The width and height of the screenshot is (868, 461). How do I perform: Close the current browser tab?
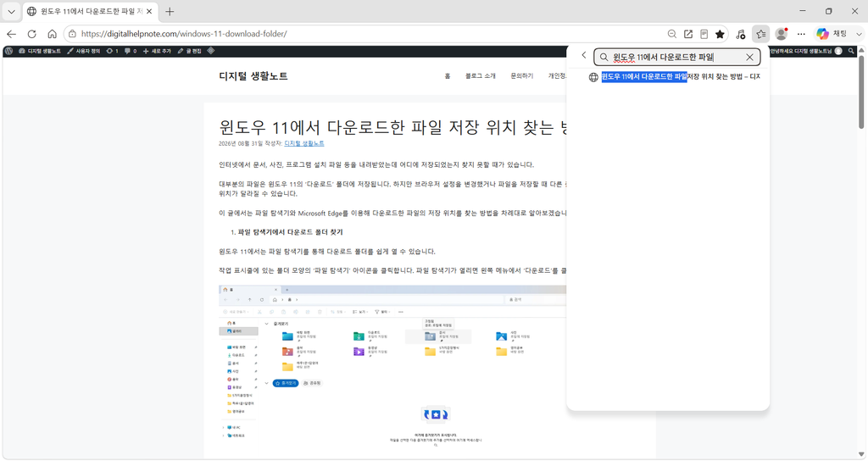click(149, 11)
